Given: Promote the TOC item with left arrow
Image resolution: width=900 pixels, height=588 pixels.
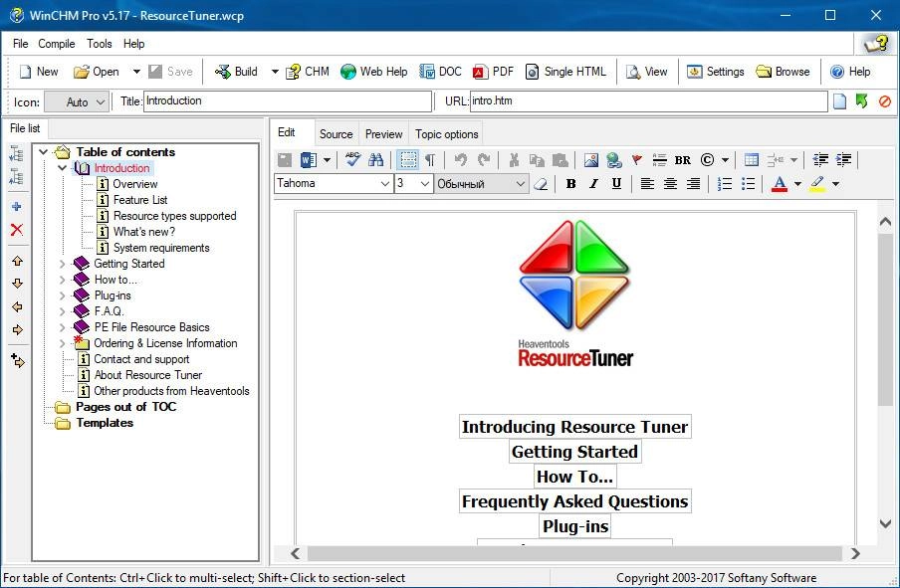Looking at the screenshot, I should [x=17, y=306].
